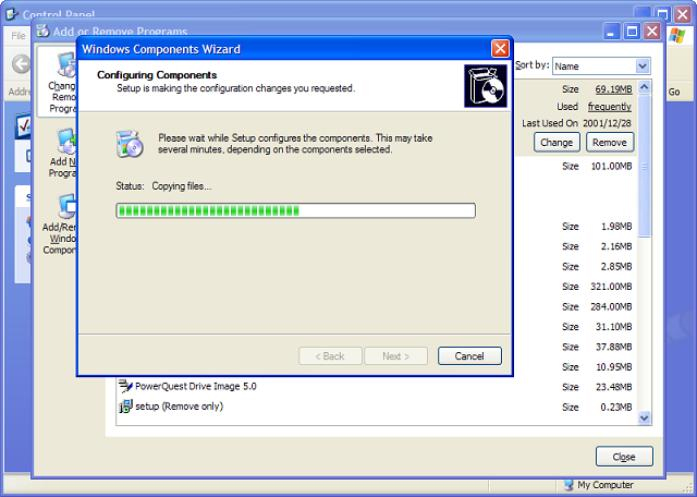Click the setup CD icon in wizard
The image size is (697, 497).
click(130, 143)
